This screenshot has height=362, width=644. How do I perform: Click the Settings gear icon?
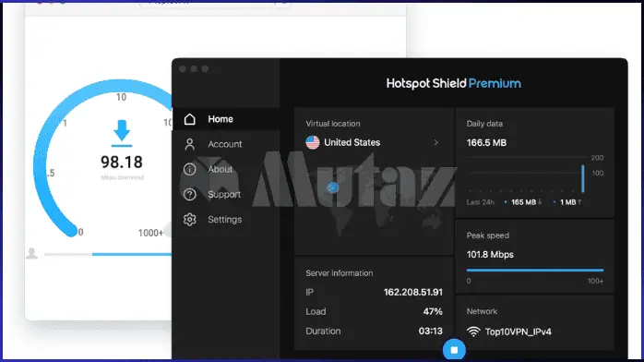[x=190, y=220]
